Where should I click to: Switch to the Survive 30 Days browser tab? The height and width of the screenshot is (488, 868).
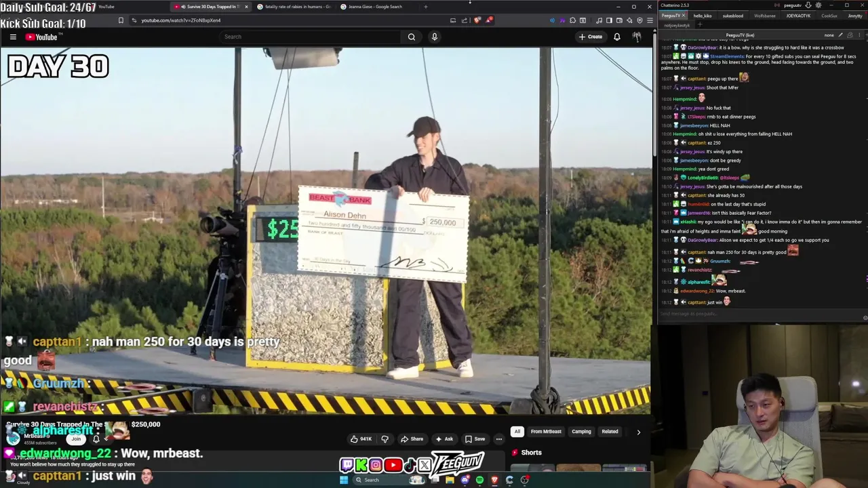pyautogui.click(x=210, y=7)
